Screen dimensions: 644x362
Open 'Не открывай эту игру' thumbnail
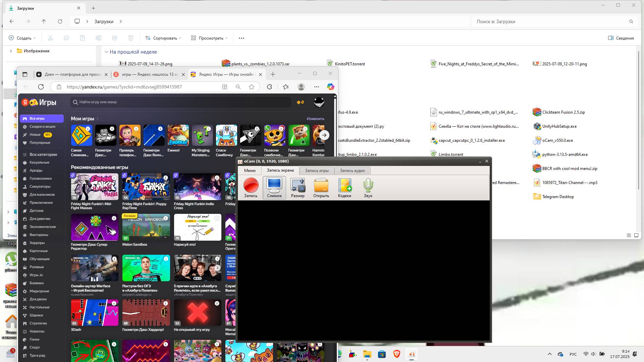pyautogui.click(x=198, y=313)
